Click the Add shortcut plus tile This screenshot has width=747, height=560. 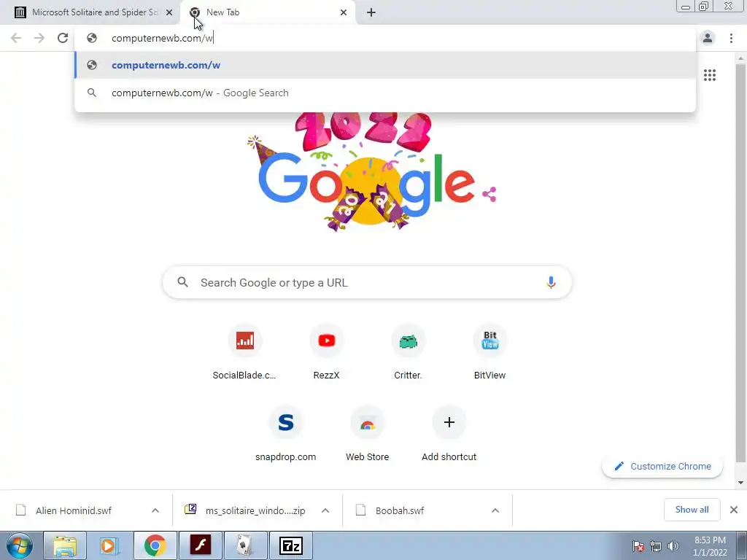click(449, 433)
